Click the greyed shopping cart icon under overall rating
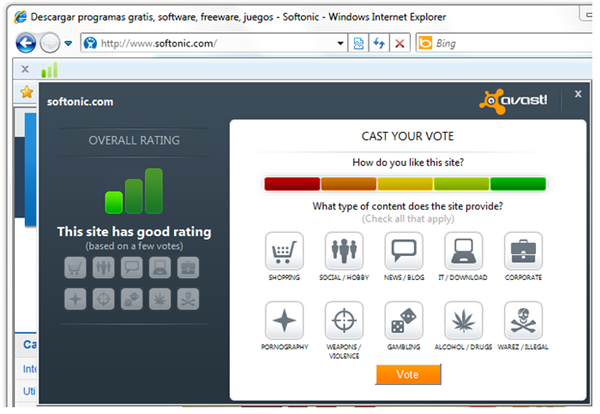This screenshot has width=600, height=414. [75, 267]
